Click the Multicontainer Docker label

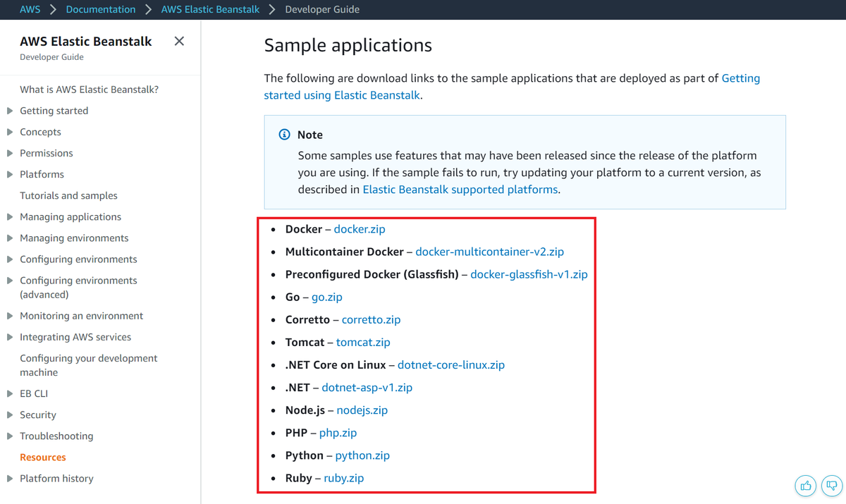(x=345, y=252)
